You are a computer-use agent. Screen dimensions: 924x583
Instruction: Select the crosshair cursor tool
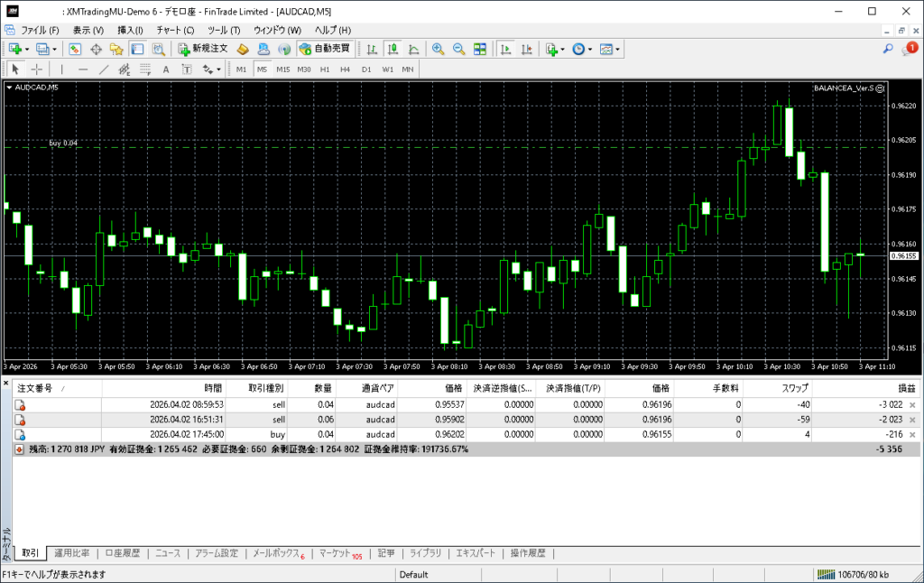[37, 69]
